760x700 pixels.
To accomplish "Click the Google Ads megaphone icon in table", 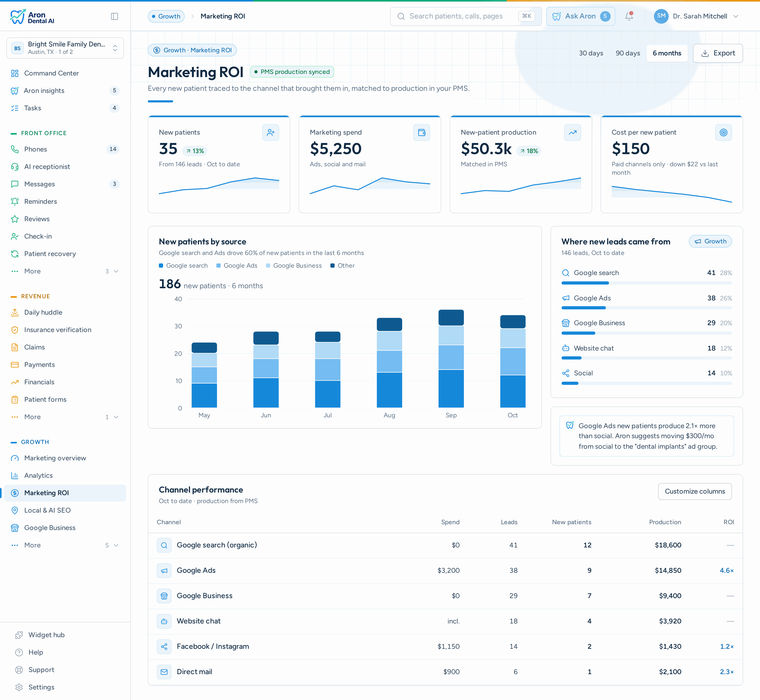I will point(164,570).
